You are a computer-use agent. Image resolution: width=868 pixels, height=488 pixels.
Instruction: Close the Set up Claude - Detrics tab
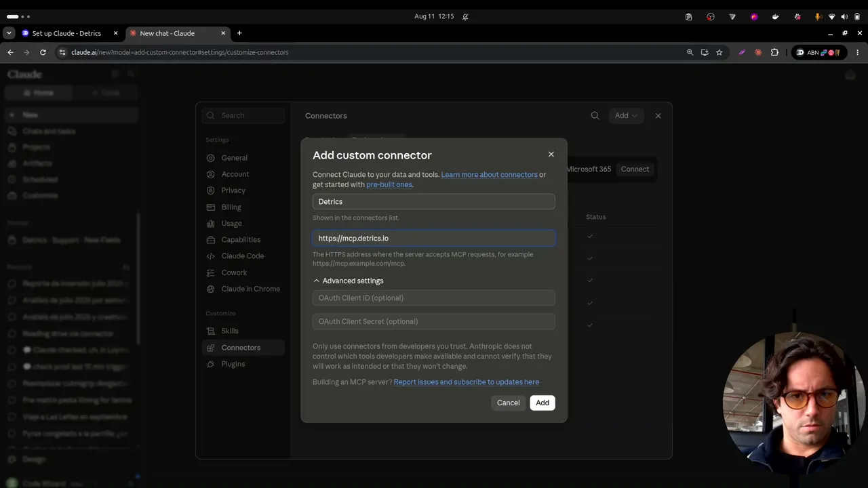pyautogui.click(x=115, y=33)
